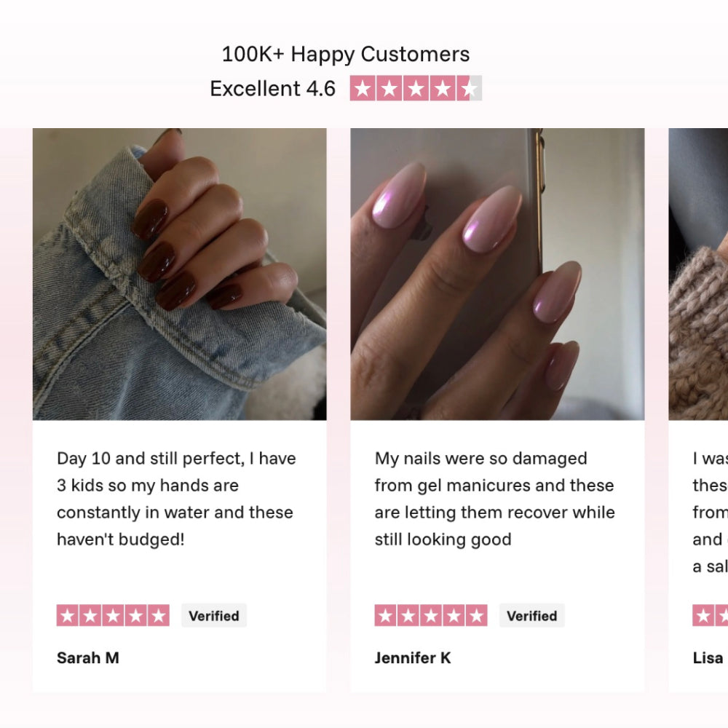Click the 'Excellent 4.6' rating text
Viewport: 728px width, 728px height.
(x=273, y=89)
